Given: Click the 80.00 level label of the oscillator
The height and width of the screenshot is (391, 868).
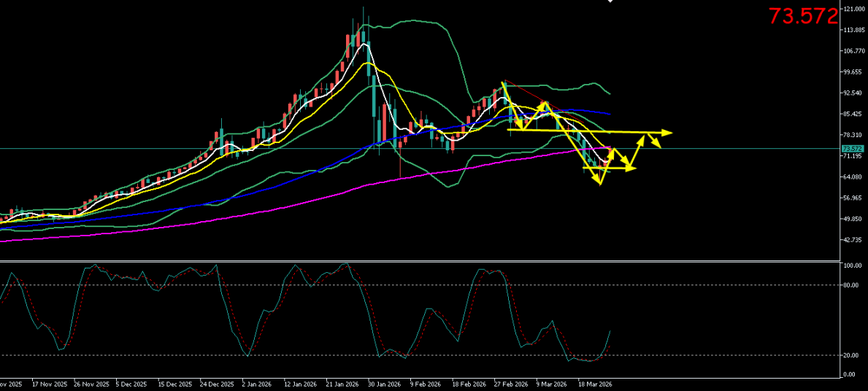Looking at the screenshot, I should [850, 286].
